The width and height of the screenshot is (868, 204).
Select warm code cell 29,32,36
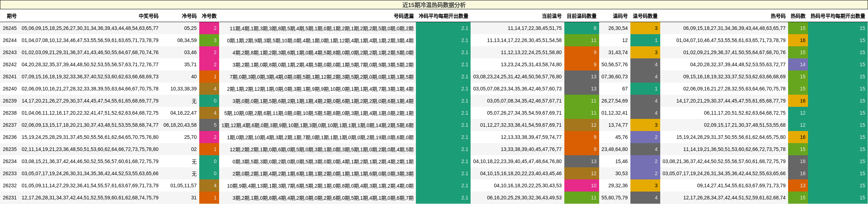[618, 185]
